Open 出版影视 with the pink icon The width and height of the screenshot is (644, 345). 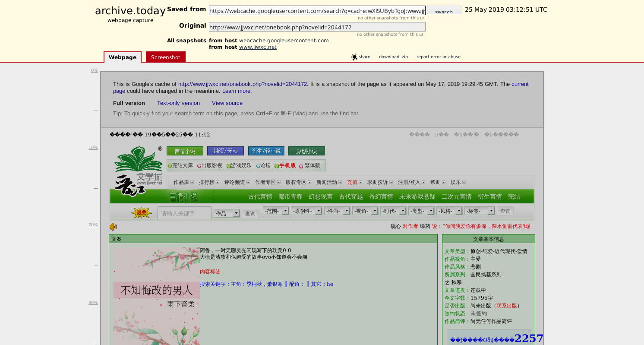coord(209,165)
